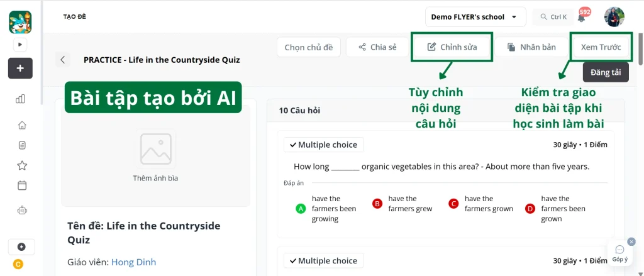
Task: Click the Chọn chủ đề button
Action: [308, 47]
